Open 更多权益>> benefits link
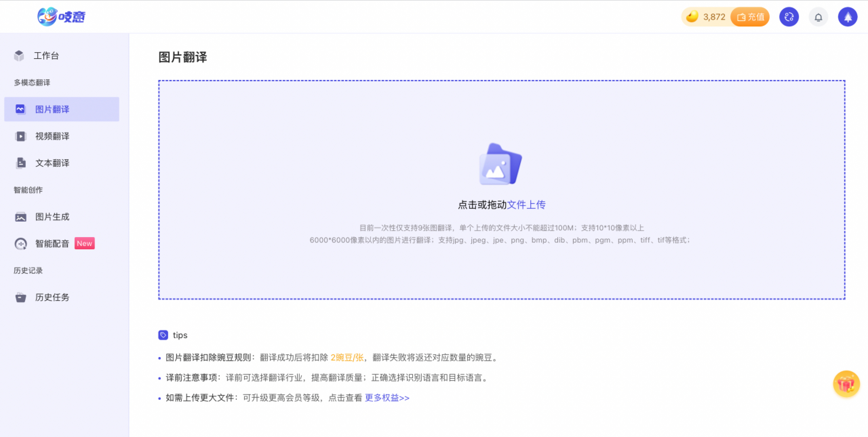The height and width of the screenshot is (437, 868). coord(387,398)
